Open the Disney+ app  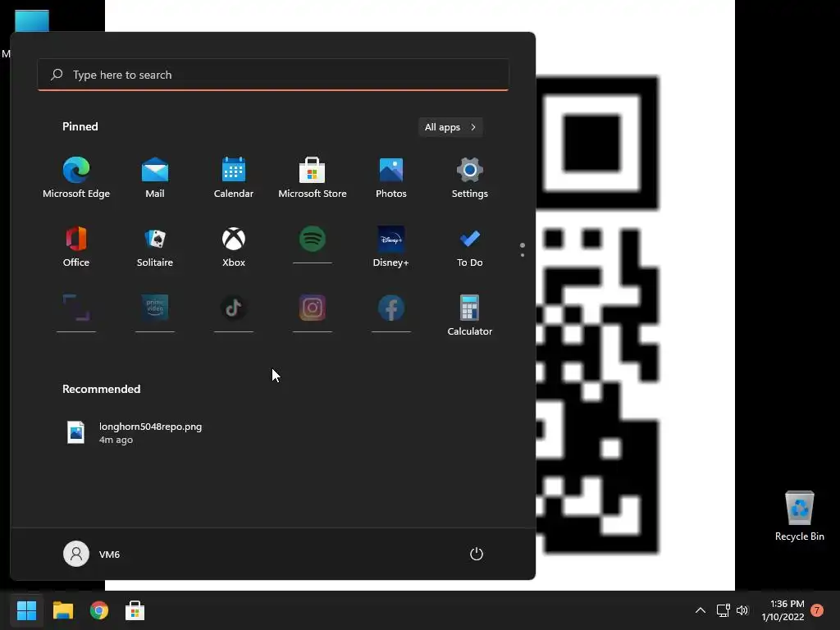tap(391, 246)
